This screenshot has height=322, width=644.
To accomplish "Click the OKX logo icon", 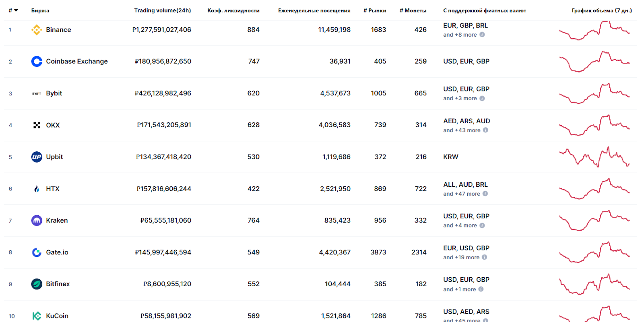I will pyautogui.click(x=37, y=125).
